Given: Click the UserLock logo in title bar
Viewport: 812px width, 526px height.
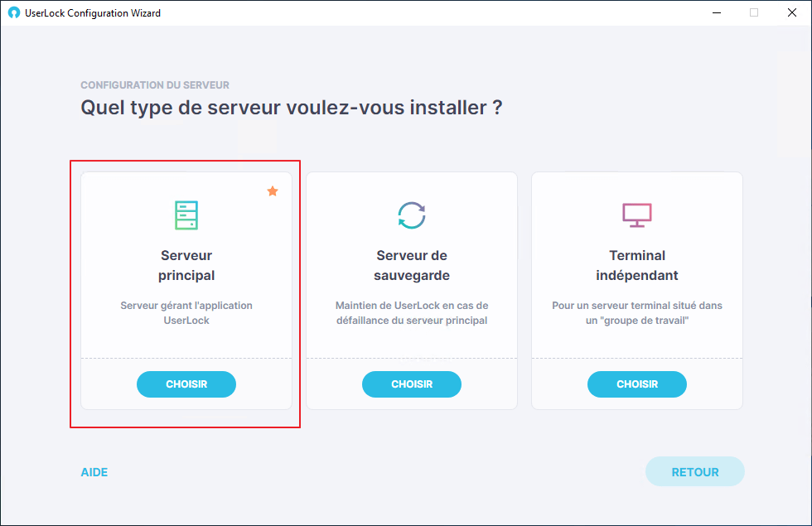Looking at the screenshot, I should point(14,13).
